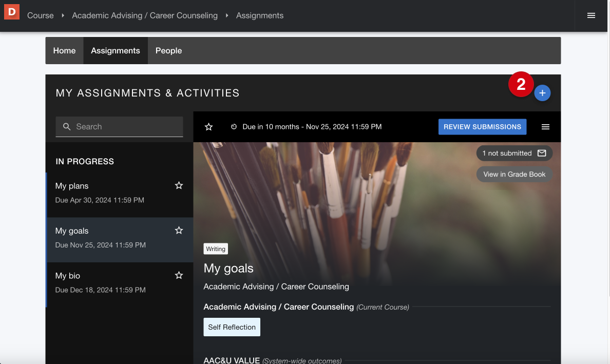Click the IN PROGRESS section heading

85,161
